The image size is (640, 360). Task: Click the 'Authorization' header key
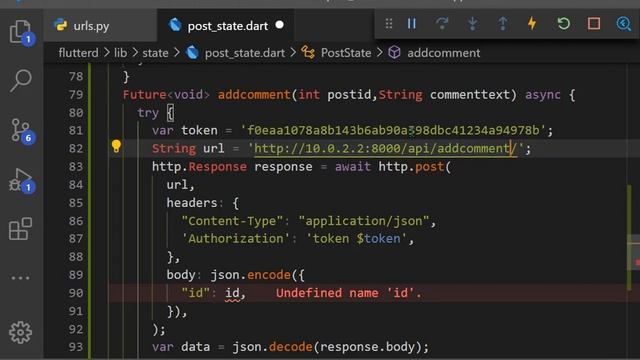(x=236, y=239)
